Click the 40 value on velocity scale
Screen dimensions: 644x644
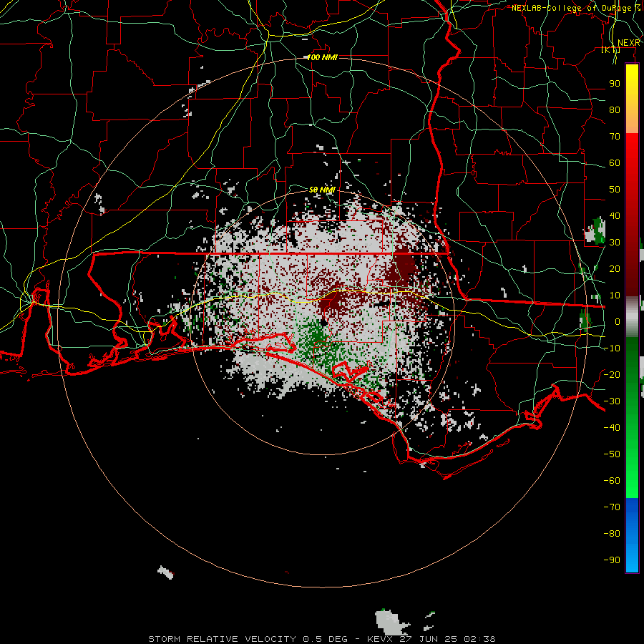[x=615, y=215]
